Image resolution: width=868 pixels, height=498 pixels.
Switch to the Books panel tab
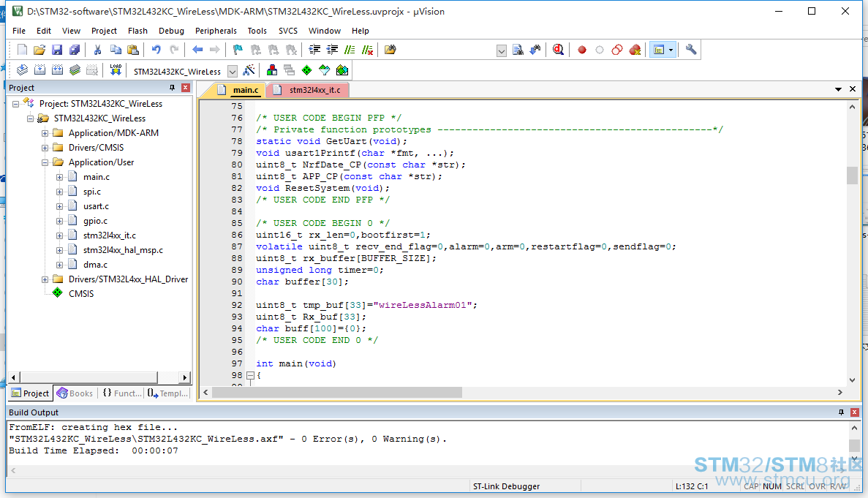75,393
